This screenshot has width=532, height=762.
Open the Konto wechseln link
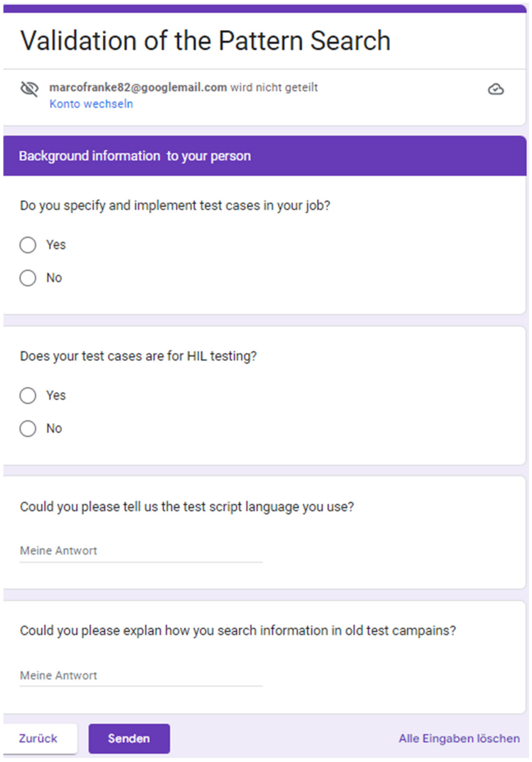click(x=91, y=104)
